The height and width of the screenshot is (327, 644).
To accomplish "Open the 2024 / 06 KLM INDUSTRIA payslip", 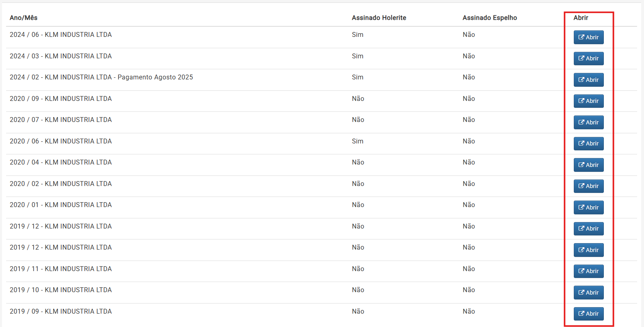I will pos(588,37).
